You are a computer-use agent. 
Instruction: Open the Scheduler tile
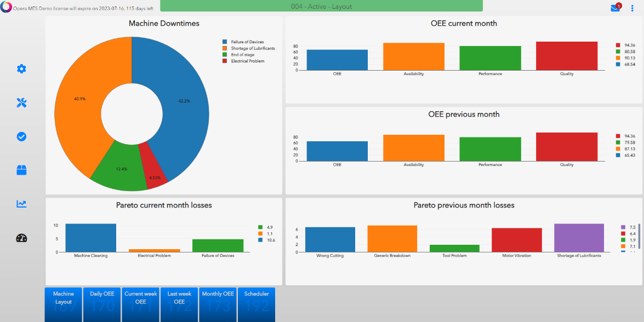pyautogui.click(x=257, y=304)
